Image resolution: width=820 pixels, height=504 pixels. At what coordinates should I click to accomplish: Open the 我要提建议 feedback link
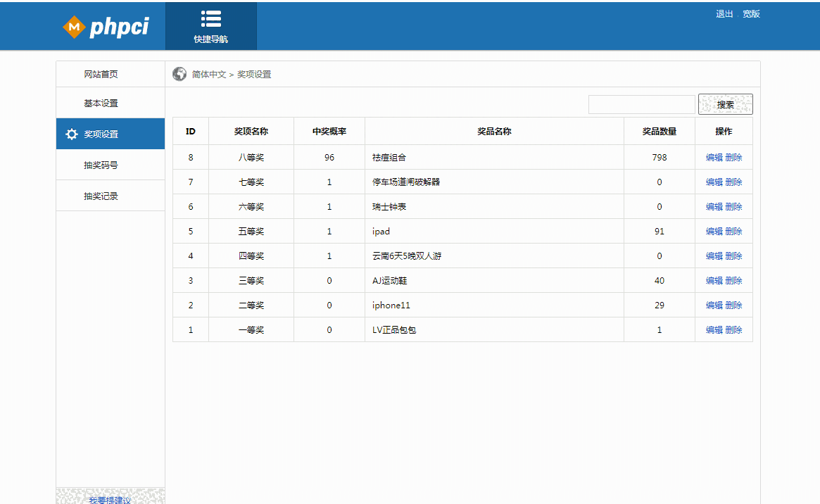110,500
